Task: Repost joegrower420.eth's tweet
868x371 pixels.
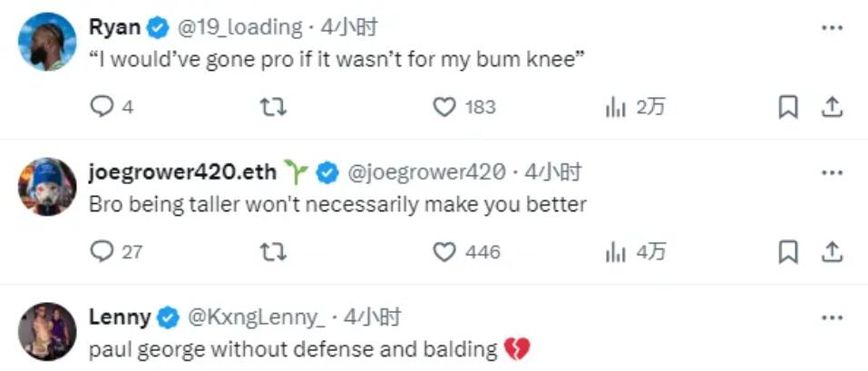Action: point(273,251)
